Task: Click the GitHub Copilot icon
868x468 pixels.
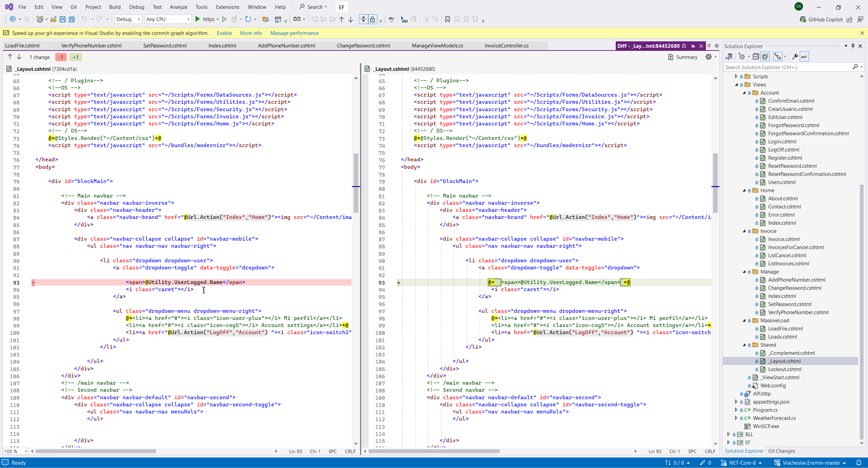Action: click(x=803, y=19)
